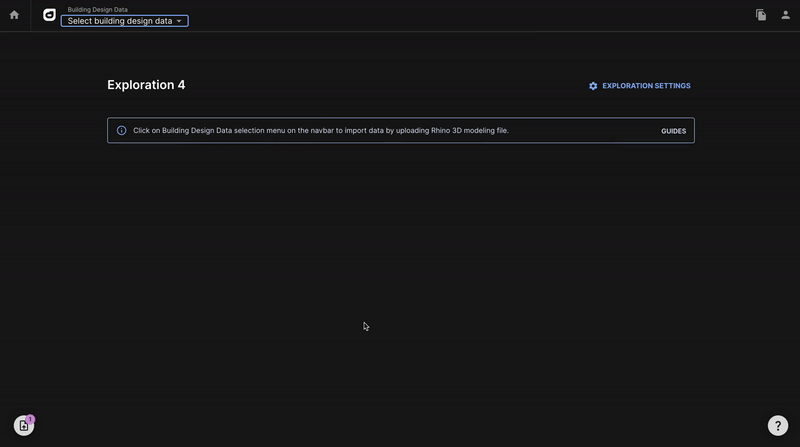This screenshot has height=447, width=800.
Task: Click the empty middle of the navbar
Action: click(450, 15)
